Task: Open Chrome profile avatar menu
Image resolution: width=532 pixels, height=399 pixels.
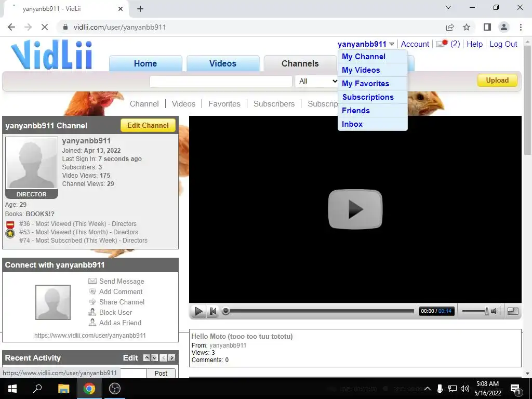Action: [x=504, y=27]
